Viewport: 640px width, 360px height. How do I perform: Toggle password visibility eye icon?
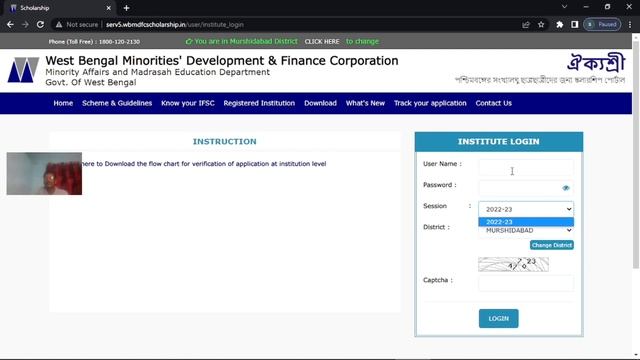(x=566, y=188)
